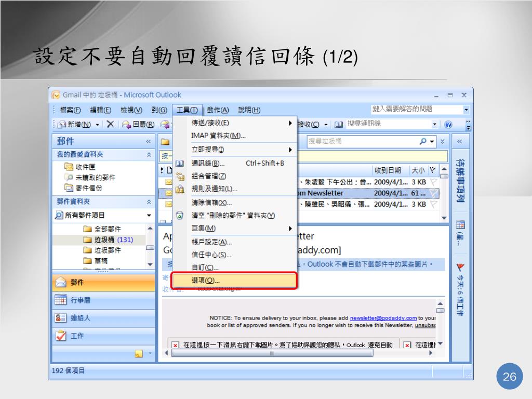Open 通訊錄(B) from Tools menu
532x399 pixels.
pyautogui.click(x=234, y=163)
